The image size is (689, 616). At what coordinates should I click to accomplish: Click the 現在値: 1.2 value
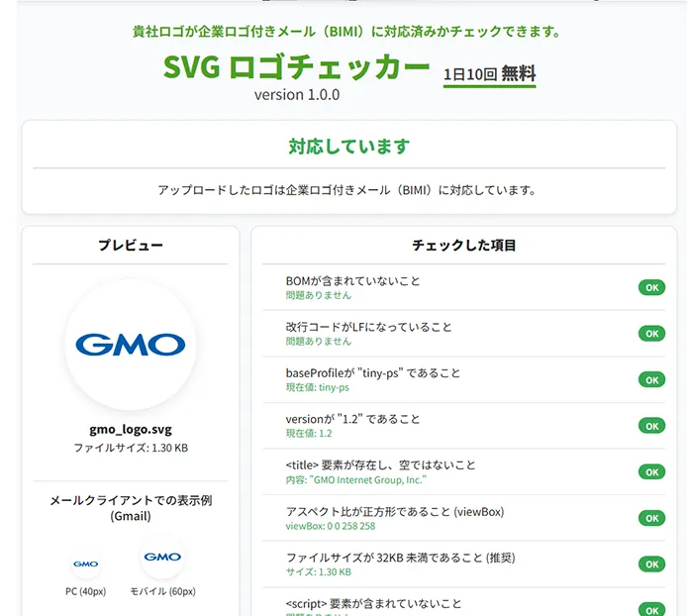(x=309, y=434)
